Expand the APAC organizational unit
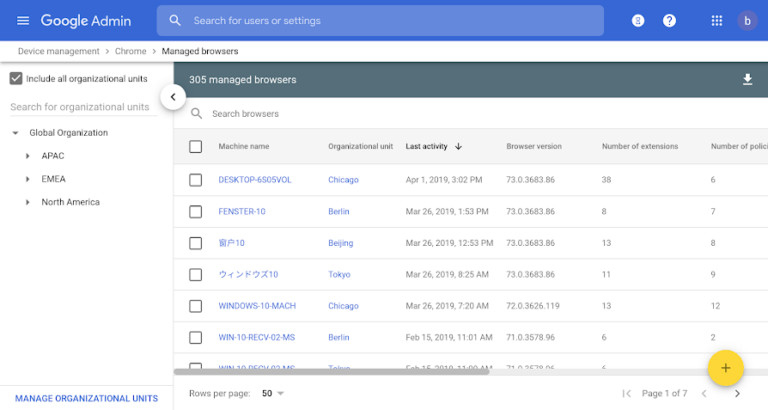Screen dimensions: 768x410 tap(28, 156)
